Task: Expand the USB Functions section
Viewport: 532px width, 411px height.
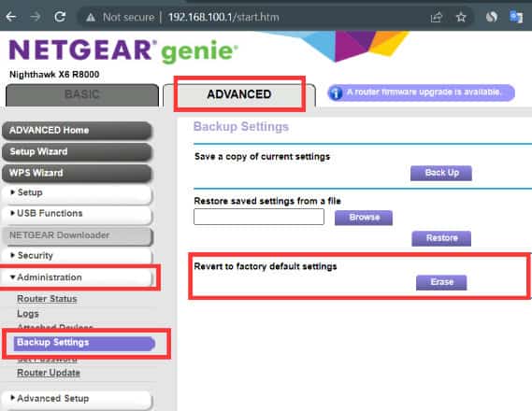Action: point(77,214)
